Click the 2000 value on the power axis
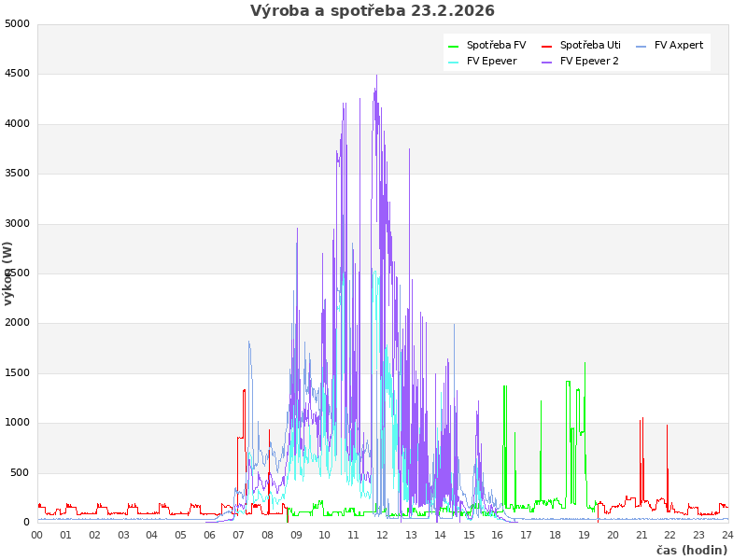 17,323
